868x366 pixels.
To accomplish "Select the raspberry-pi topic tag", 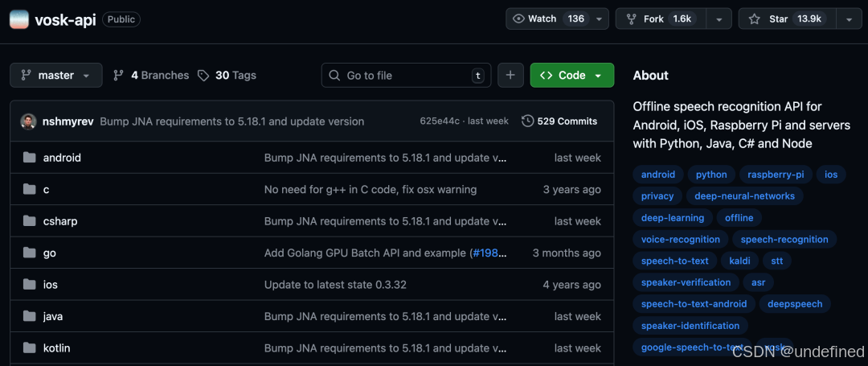I will (776, 175).
